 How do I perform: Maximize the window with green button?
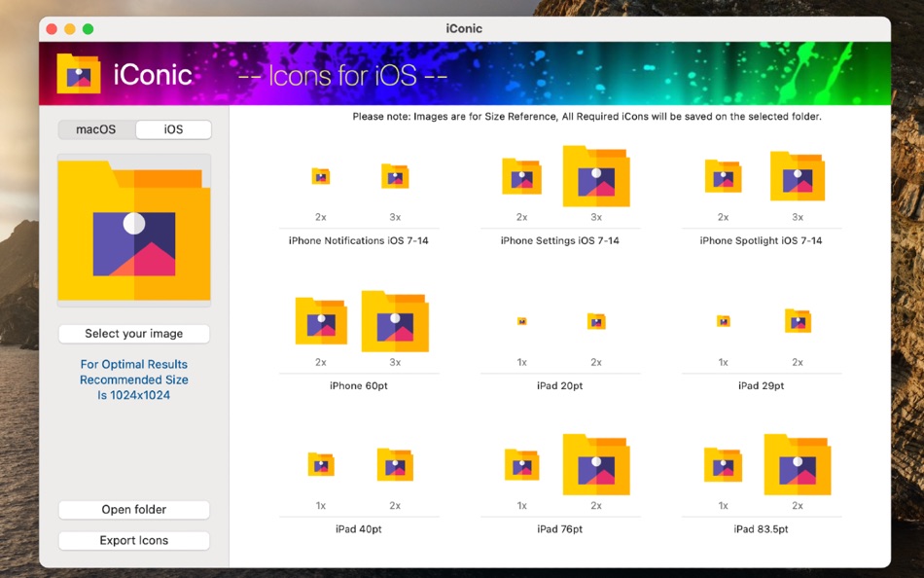click(x=88, y=29)
